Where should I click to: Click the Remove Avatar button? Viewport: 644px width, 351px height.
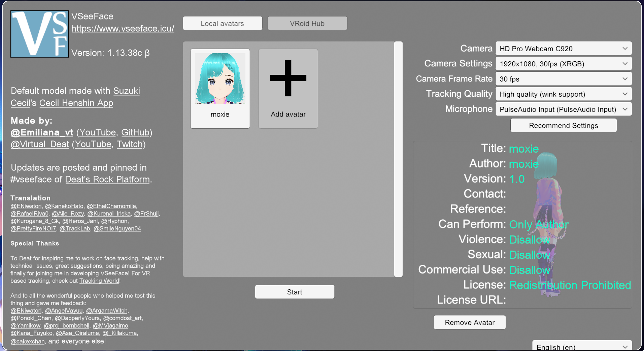[470, 322]
